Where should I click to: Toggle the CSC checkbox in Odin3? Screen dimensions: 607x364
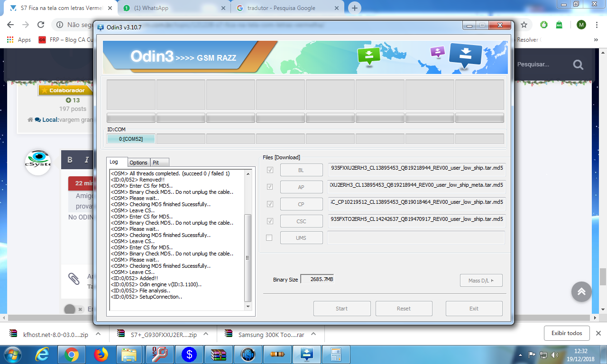point(270,221)
